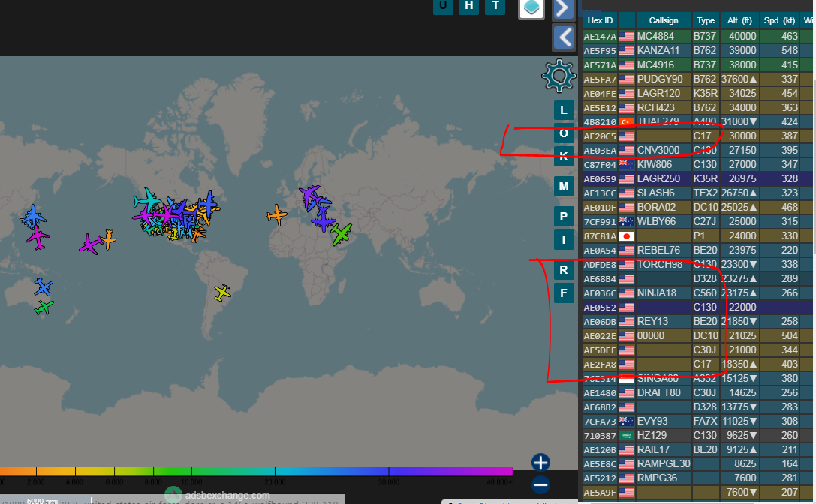Image resolution: width=816 pixels, height=504 pixels.
Task: Select the cyan aircraft over northwestern USA
Action: [147, 199]
